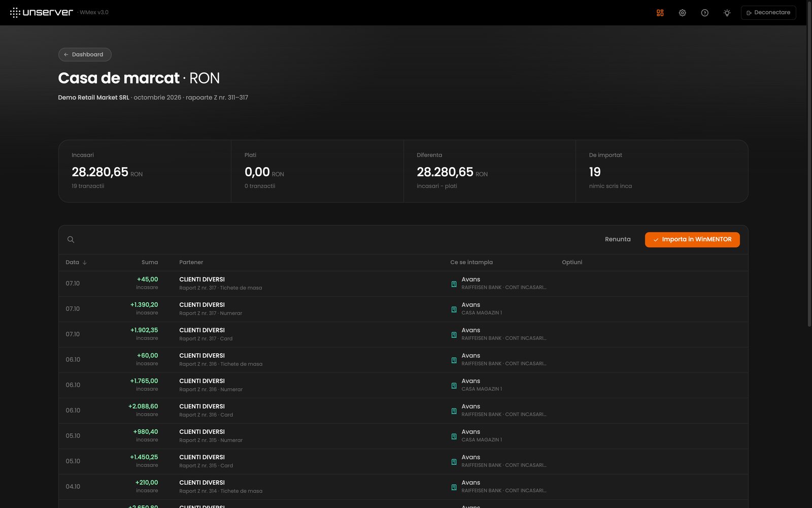This screenshot has width=812, height=508.
Task: Select 'Raport Z nr. 315 · Numerar' text
Action: coord(211,440)
